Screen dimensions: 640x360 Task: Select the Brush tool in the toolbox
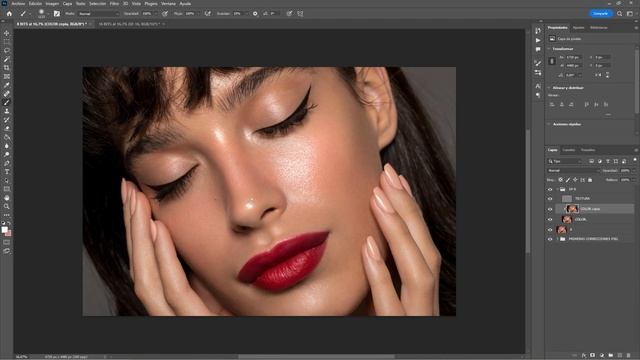pos(7,102)
